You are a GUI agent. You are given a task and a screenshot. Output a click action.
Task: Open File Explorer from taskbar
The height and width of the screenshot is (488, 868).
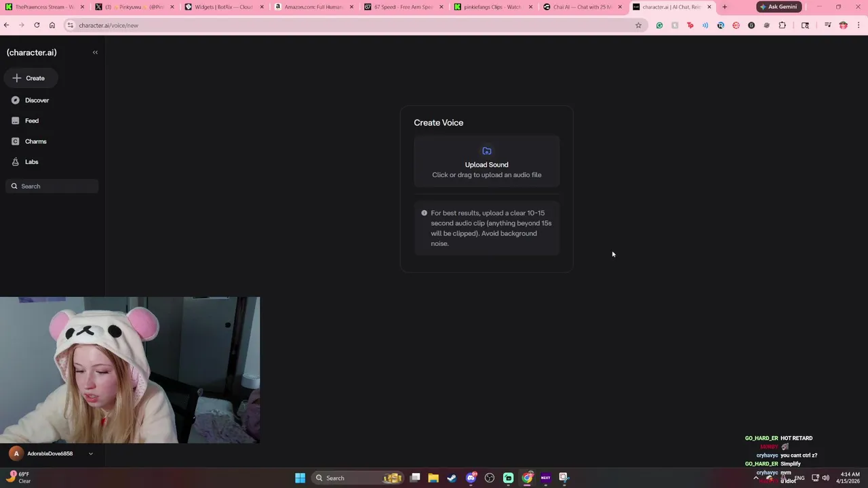(433, 478)
